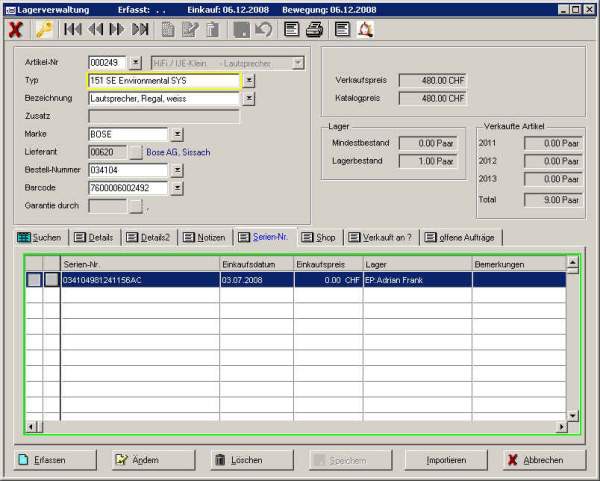The image size is (600, 481).
Task: Switch to the Suchen tab
Action: [40, 237]
